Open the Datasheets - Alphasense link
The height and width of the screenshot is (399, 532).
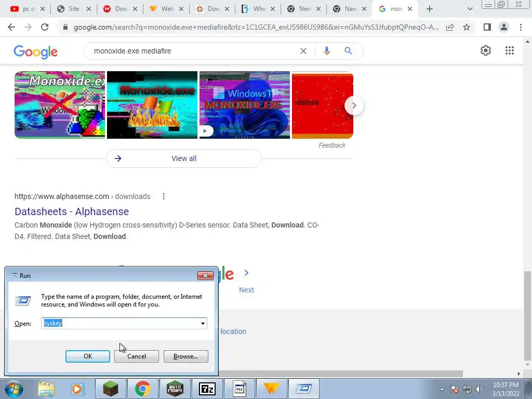click(72, 211)
